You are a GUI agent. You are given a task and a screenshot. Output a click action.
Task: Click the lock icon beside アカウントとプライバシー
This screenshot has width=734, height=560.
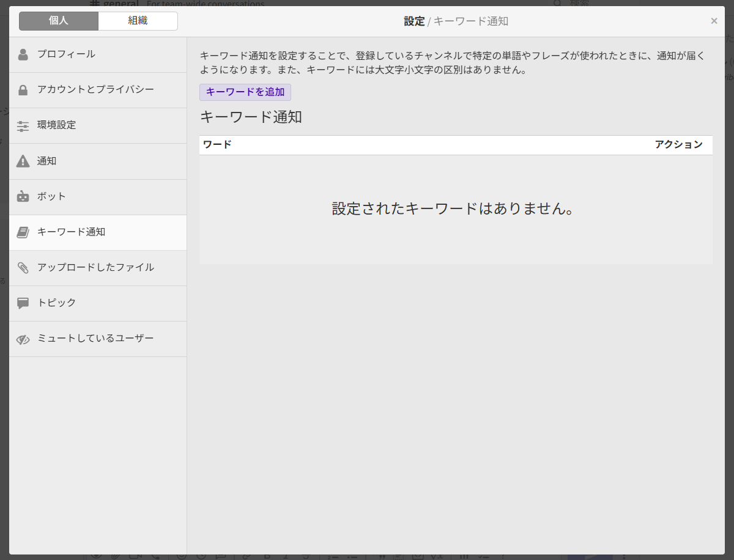pyautogui.click(x=23, y=89)
